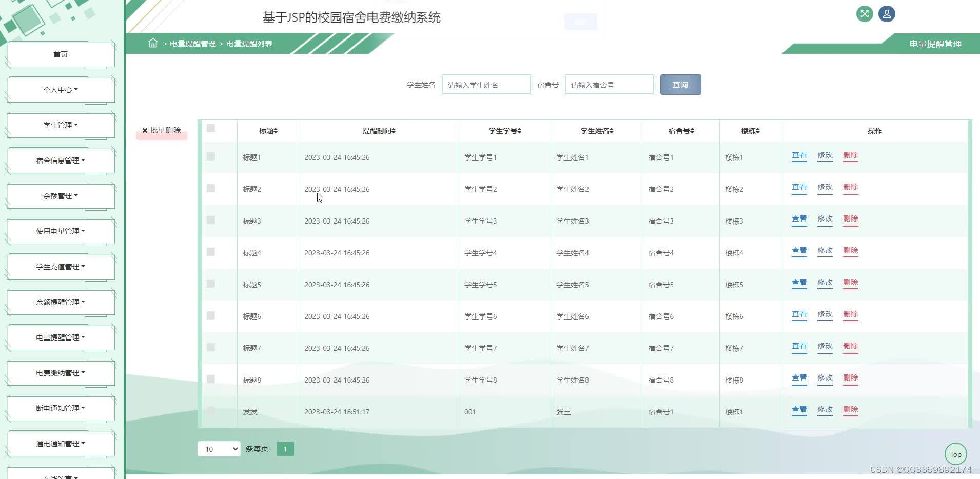Expand 余额提醒管理 sidebar menu

(61, 302)
